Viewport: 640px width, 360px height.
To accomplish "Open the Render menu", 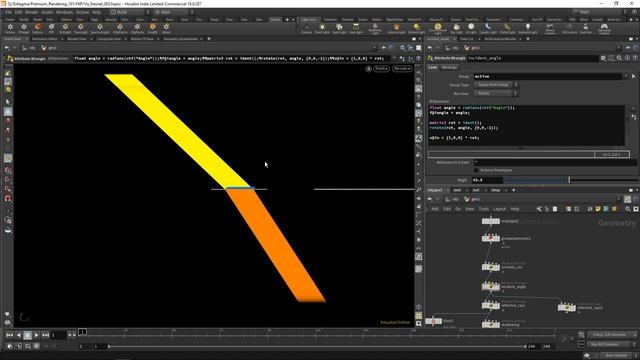I will coord(31,12).
